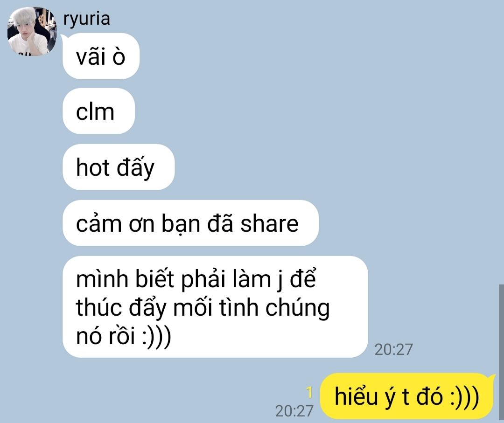This screenshot has width=504, height=423.
Task: Tap the 20:27 timestamp beside sent message
Action: click(294, 411)
